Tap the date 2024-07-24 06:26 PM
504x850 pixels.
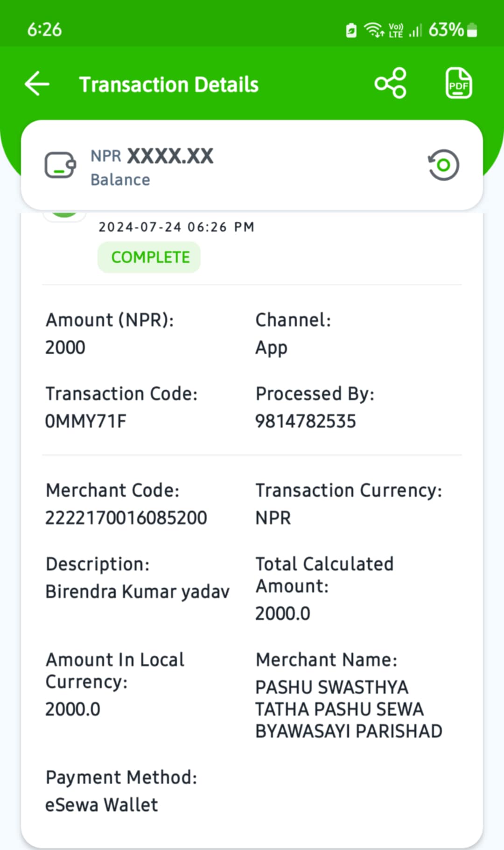pos(176,227)
